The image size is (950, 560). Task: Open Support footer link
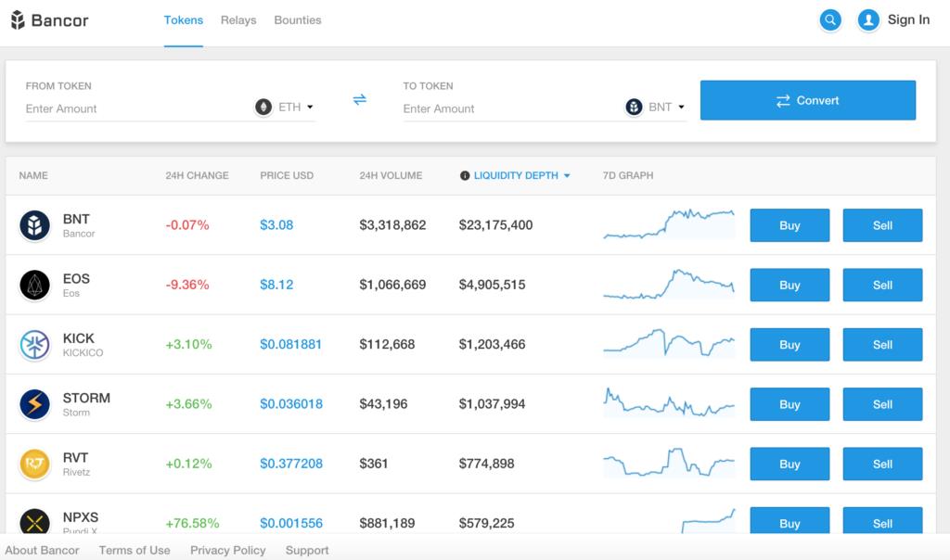pos(307,551)
